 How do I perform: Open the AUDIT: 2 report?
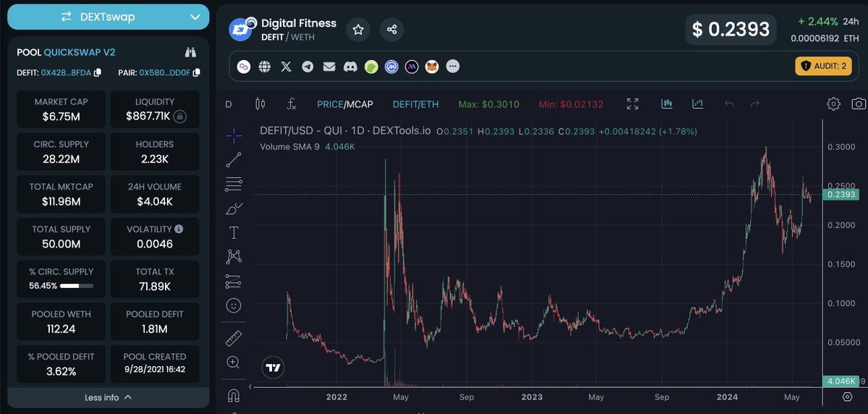pyautogui.click(x=822, y=66)
